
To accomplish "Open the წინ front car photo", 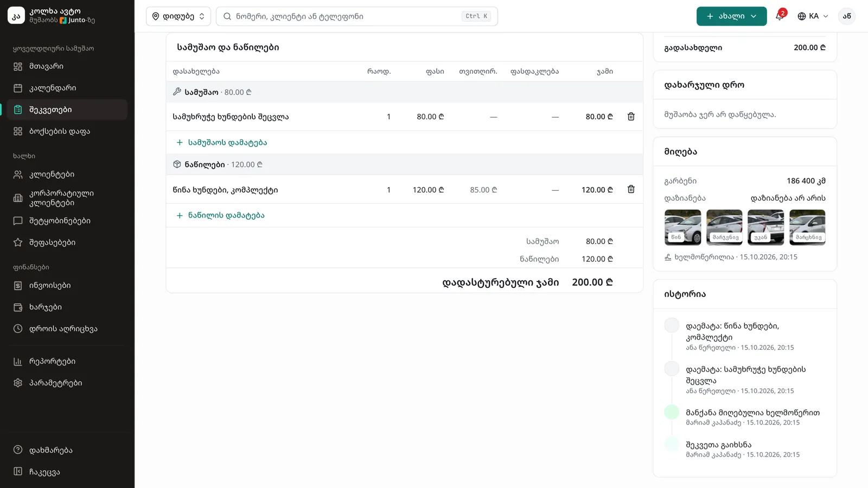I will (682, 227).
